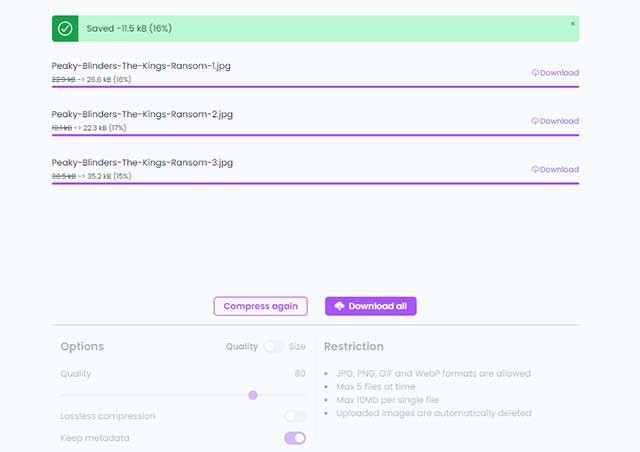The image size is (640, 452).
Task: Click the Quality label beside mode toggle
Action: 241,347
